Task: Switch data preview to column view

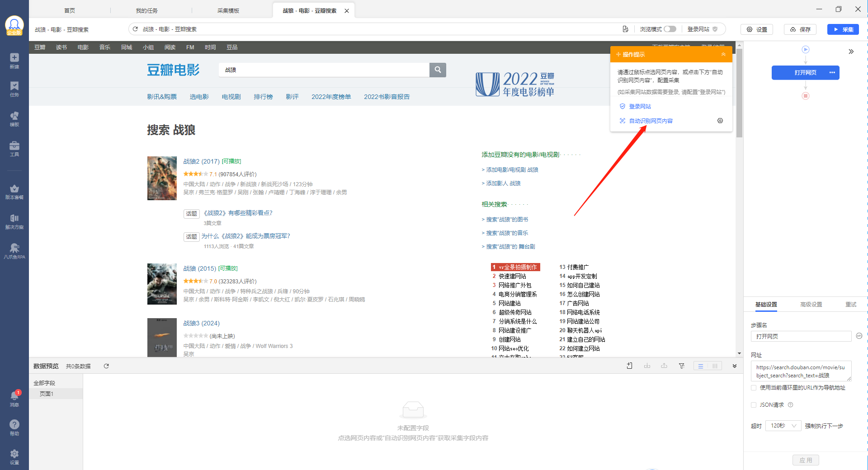Action: 715,366
